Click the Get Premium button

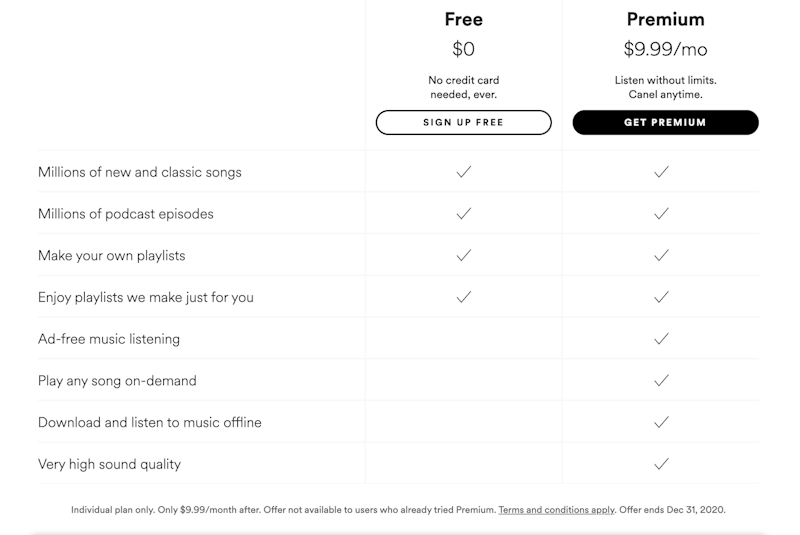point(665,122)
